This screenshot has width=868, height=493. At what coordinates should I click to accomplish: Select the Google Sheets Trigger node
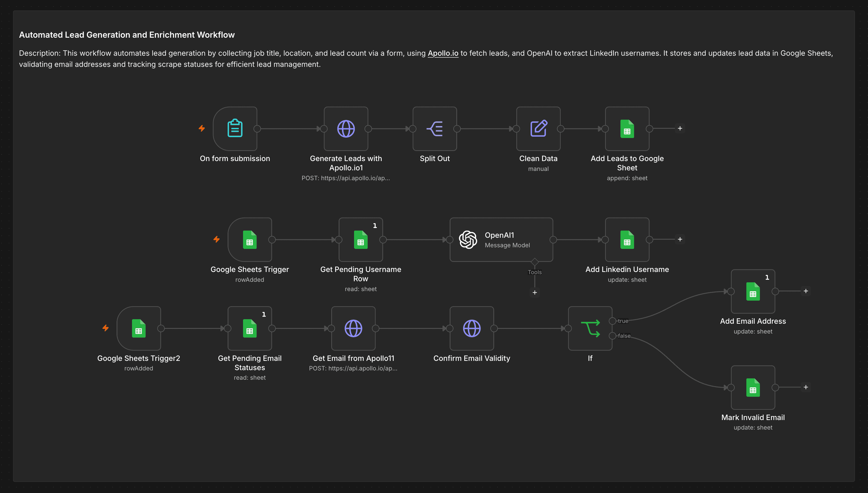pyautogui.click(x=250, y=239)
